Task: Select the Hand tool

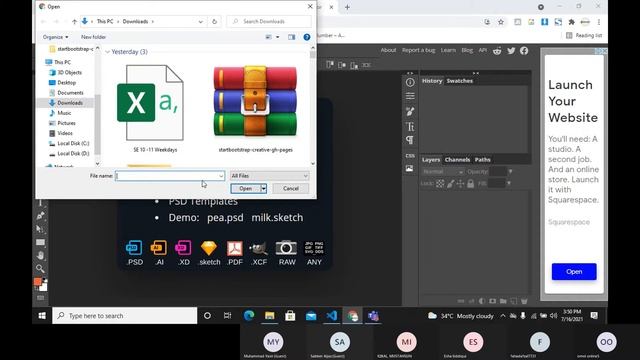Action: pyautogui.click(x=40, y=256)
